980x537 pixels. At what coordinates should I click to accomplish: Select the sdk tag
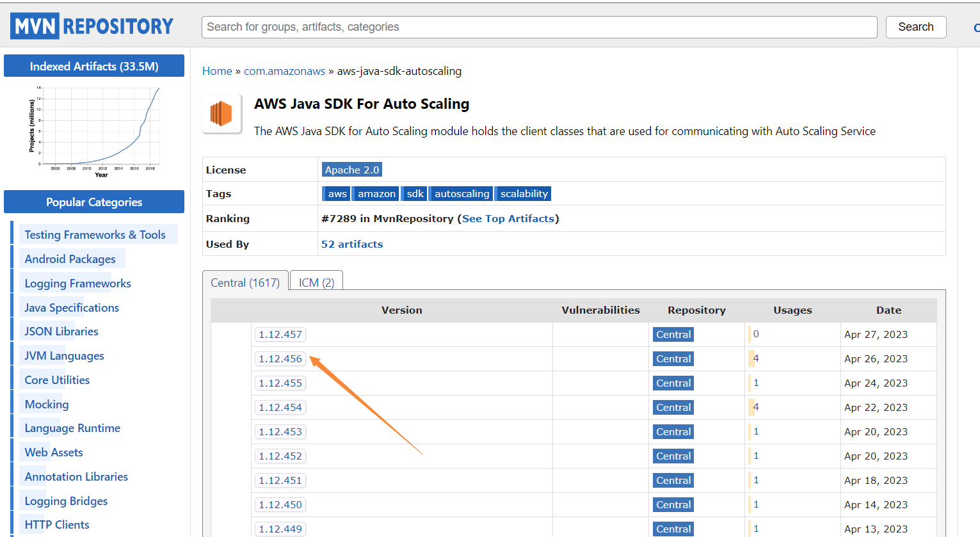415,194
